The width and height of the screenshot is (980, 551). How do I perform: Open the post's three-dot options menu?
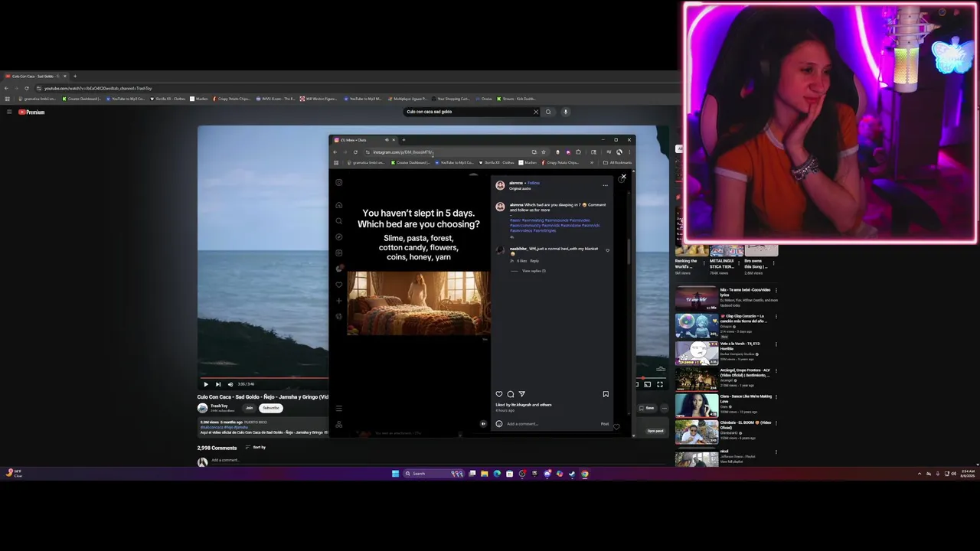click(605, 185)
